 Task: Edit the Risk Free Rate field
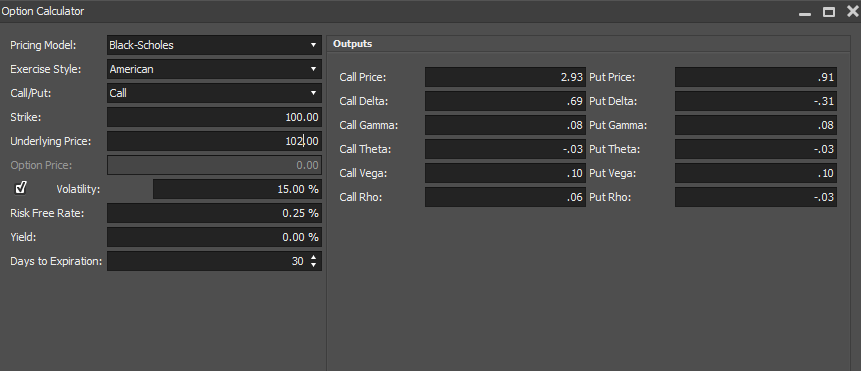214,213
